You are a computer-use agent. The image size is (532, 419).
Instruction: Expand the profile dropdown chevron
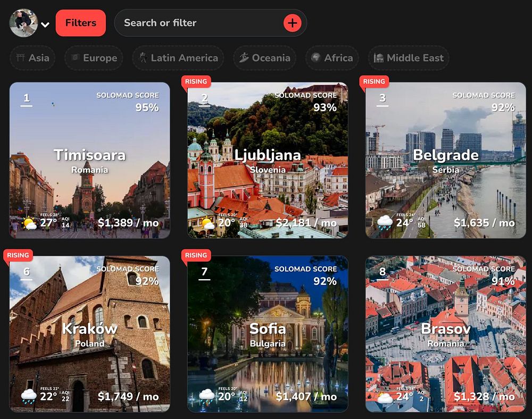[x=45, y=24]
